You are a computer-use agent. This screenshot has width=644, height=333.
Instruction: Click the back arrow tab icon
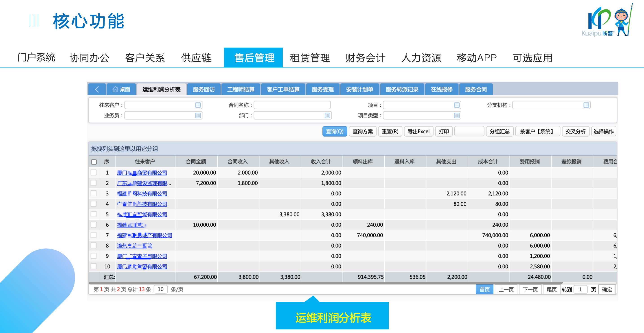click(97, 89)
